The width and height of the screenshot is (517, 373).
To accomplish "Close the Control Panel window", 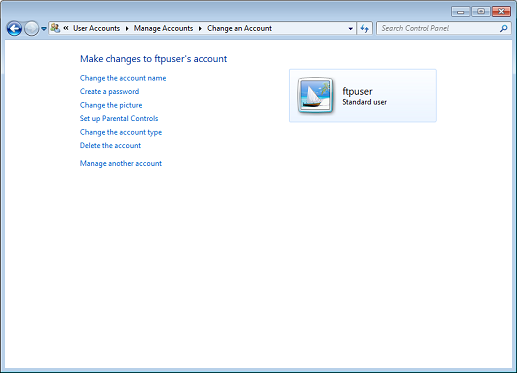I will (x=501, y=12).
